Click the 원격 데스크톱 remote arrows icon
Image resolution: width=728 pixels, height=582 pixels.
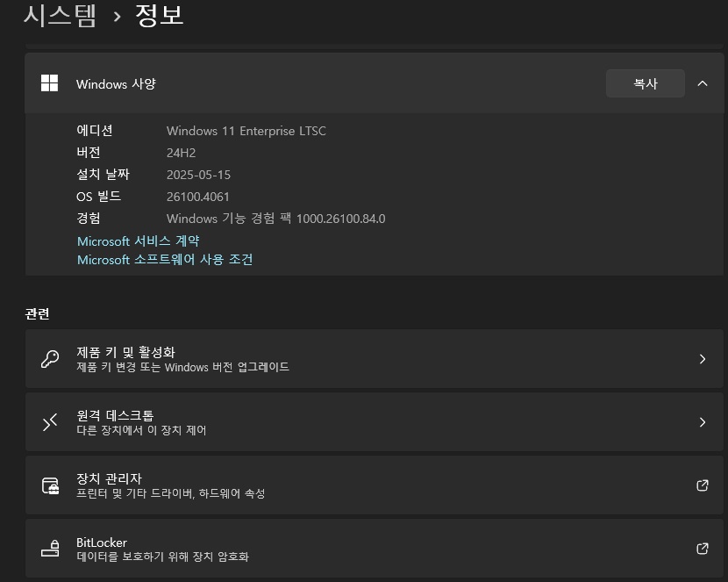(x=50, y=422)
